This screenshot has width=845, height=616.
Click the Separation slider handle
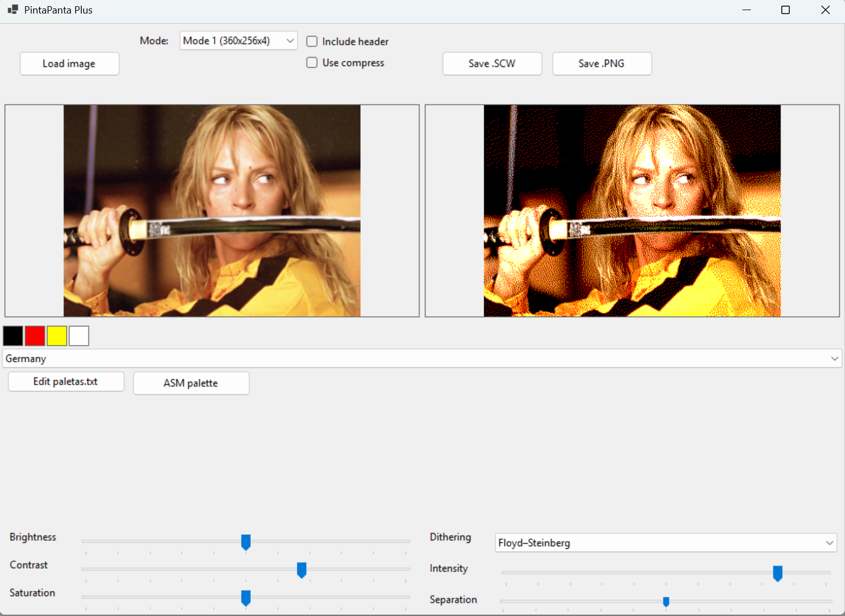[x=666, y=602]
